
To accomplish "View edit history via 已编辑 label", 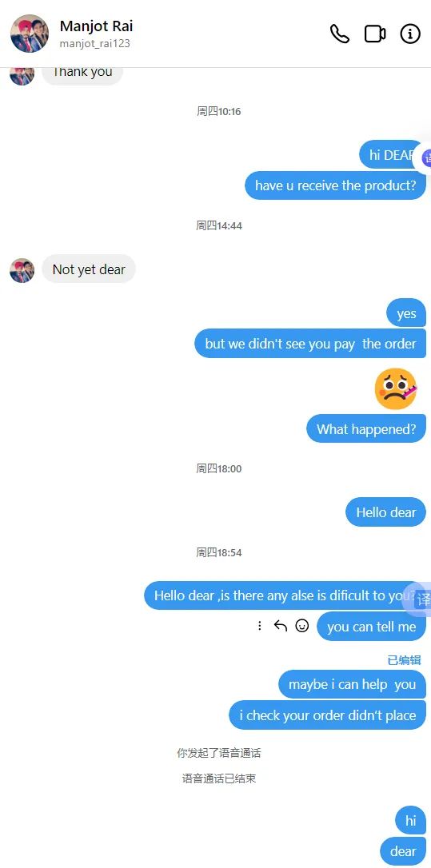I will pyautogui.click(x=404, y=660).
